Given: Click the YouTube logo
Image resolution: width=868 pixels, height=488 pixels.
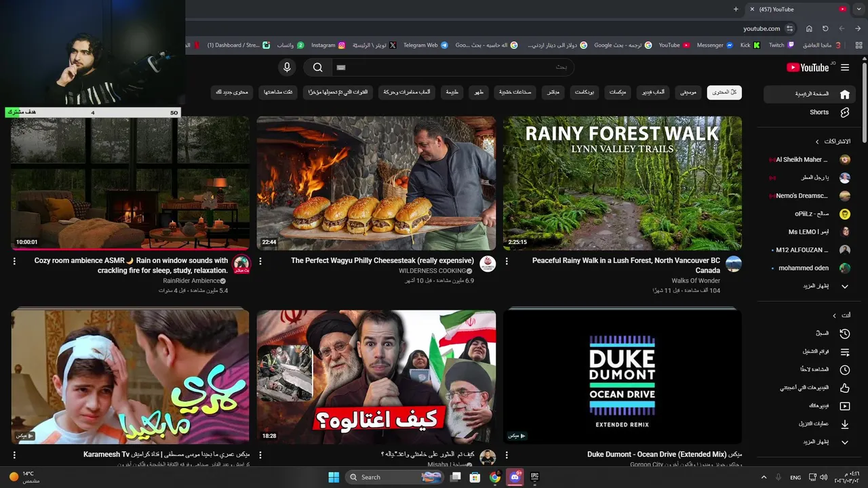Looking at the screenshot, I should 808,67.
